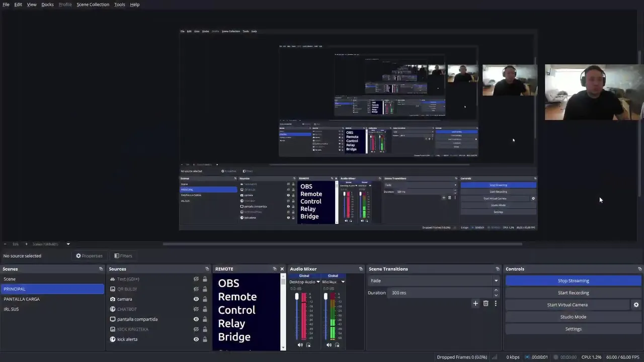The image size is (644, 362).
Task: Unlock the KICK KINGTEKA source
Action: (205, 329)
